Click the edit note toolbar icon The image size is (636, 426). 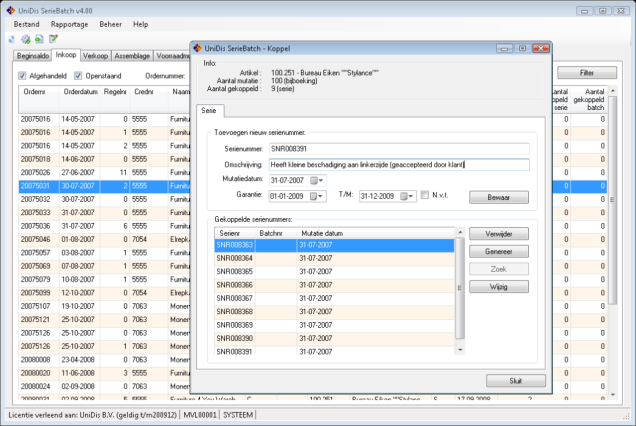53,39
